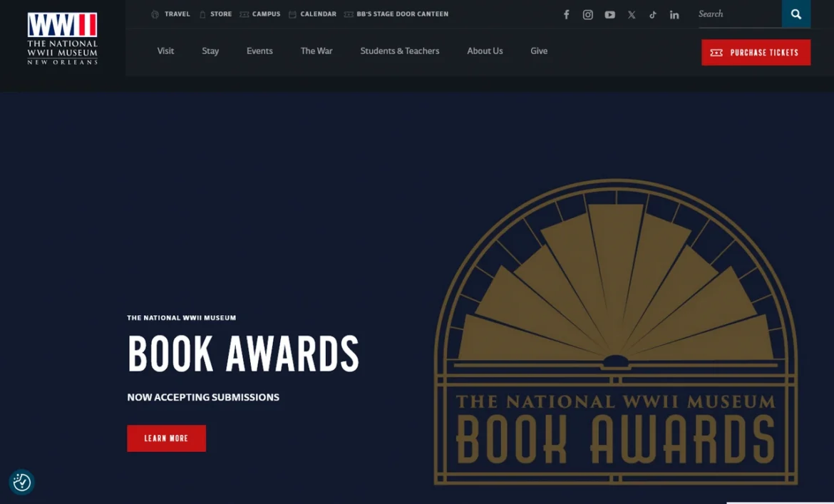Click the Purchase Tickets button

click(756, 53)
